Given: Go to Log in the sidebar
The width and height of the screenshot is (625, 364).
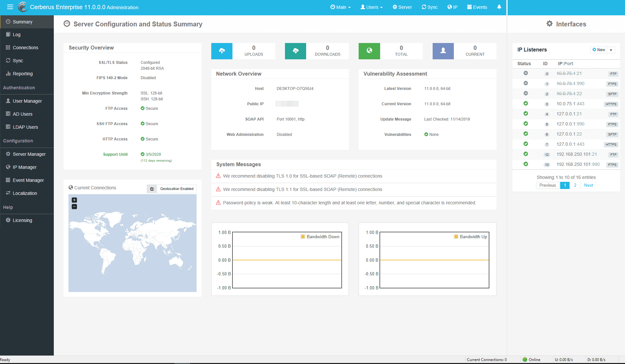Looking at the screenshot, I should point(27,35).
